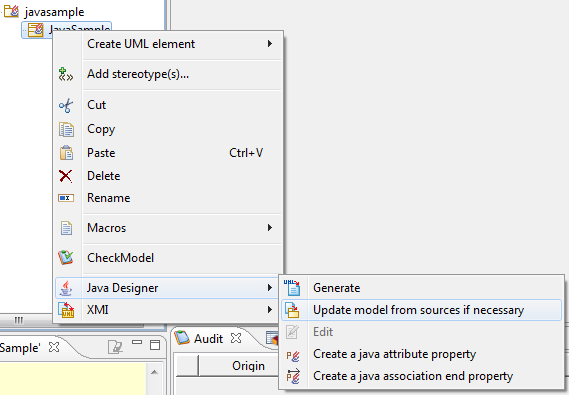Choose Create a java attribute property
Viewport: 569px width, 395px height.
click(x=421, y=354)
